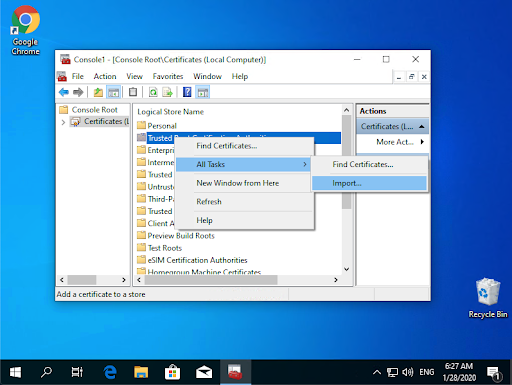Click the console tree left scroll arrow
The width and height of the screenshot is (512, 385).
pos(62,280)
